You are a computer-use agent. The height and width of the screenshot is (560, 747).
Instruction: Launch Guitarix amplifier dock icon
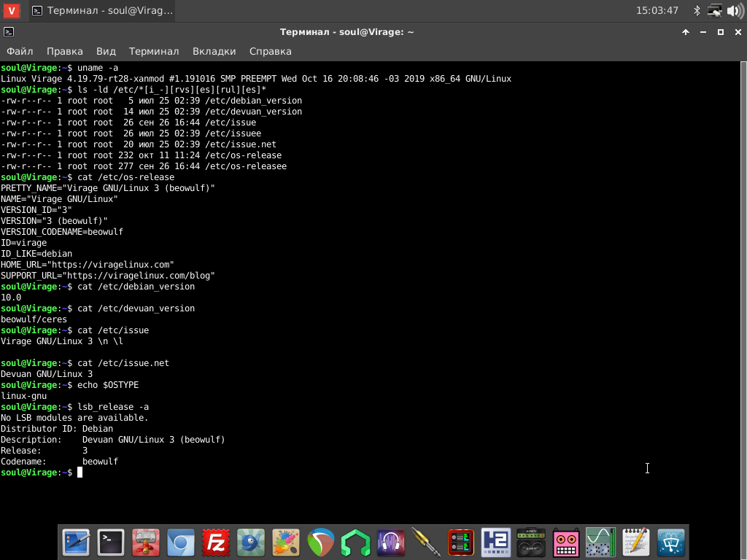[x=531, y=542]
